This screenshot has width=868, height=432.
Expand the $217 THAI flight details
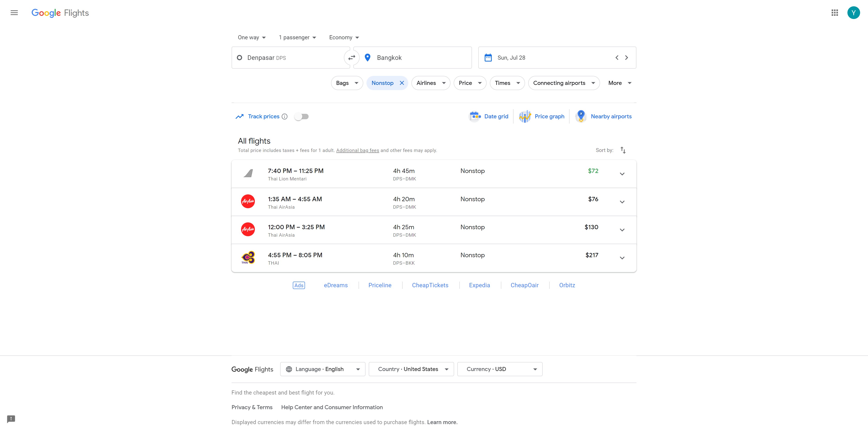[622, 258]
